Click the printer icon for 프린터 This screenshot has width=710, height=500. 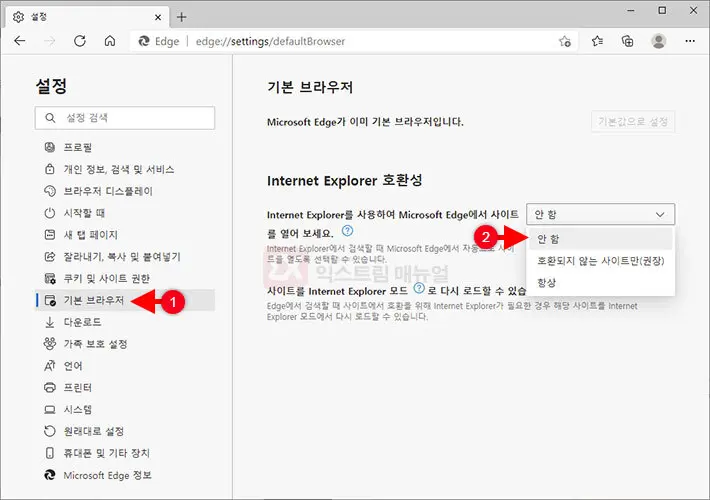pyautogui.click(x=50, y=387)
